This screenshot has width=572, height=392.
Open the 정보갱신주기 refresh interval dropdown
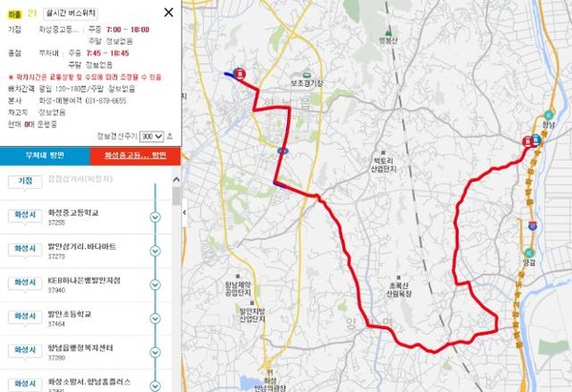pos(152,136)
